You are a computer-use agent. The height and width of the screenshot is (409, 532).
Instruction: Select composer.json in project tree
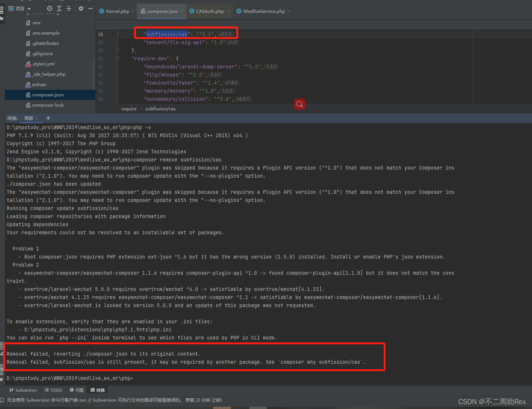point(50,95)
